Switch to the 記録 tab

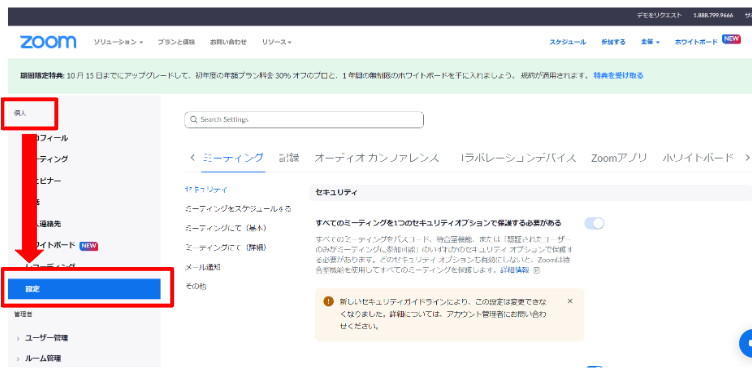(289, 158)
